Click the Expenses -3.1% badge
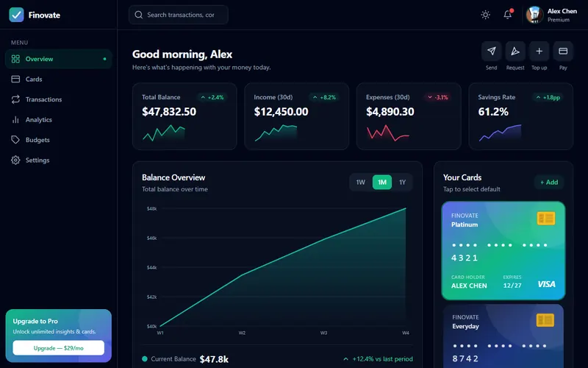 tap(437, 97)
